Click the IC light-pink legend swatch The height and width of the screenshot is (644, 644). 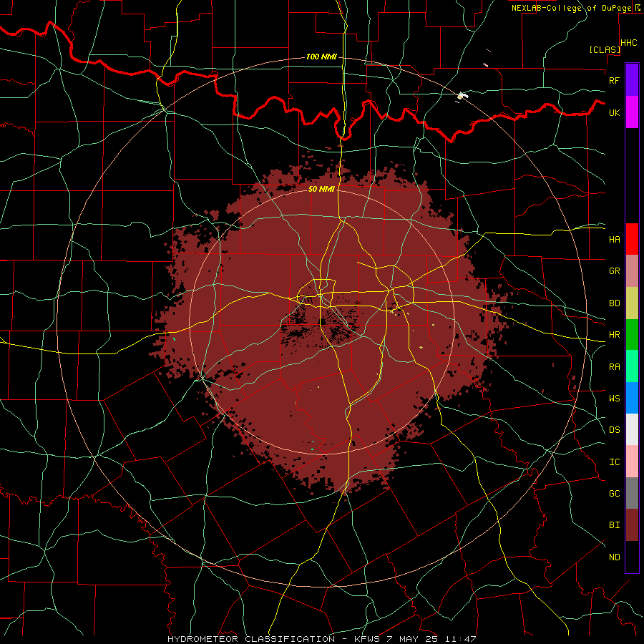(632, 462)
